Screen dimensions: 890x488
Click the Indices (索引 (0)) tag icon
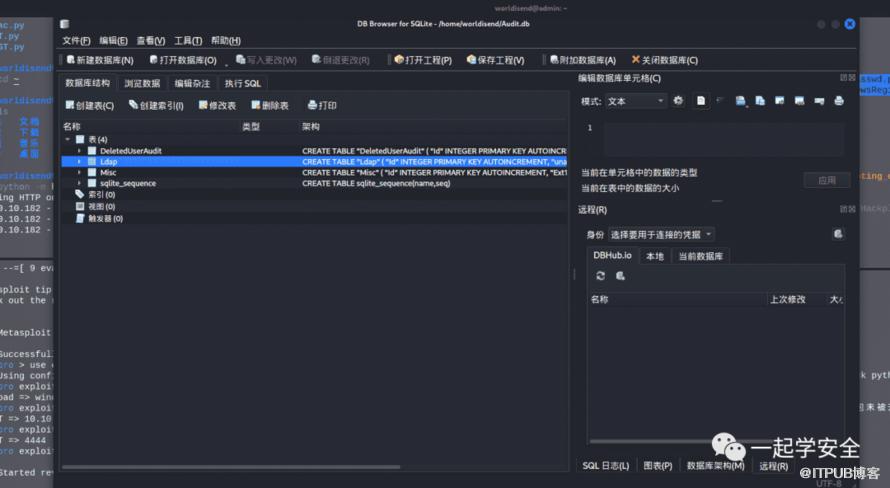(x=79, y=195)
